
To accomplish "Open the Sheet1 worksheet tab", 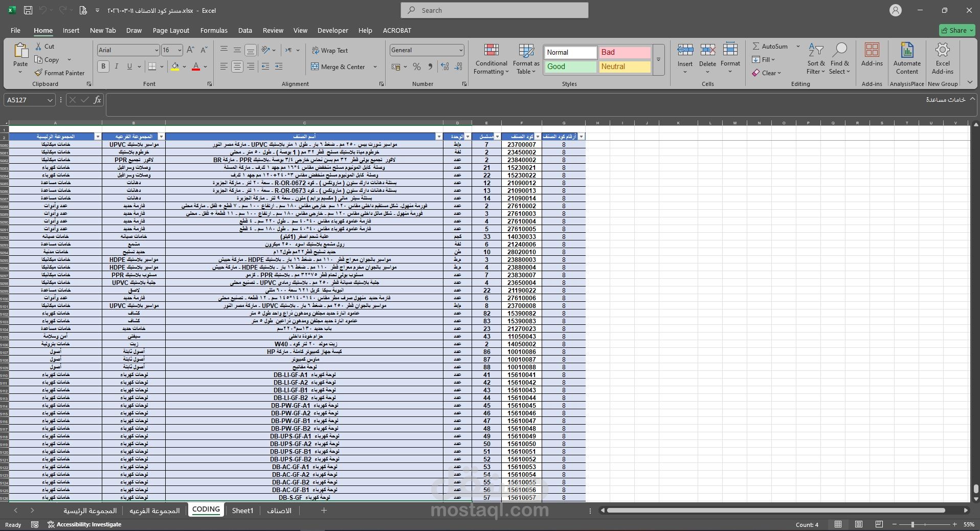I will pyautogui.click(x=242, y=511).
